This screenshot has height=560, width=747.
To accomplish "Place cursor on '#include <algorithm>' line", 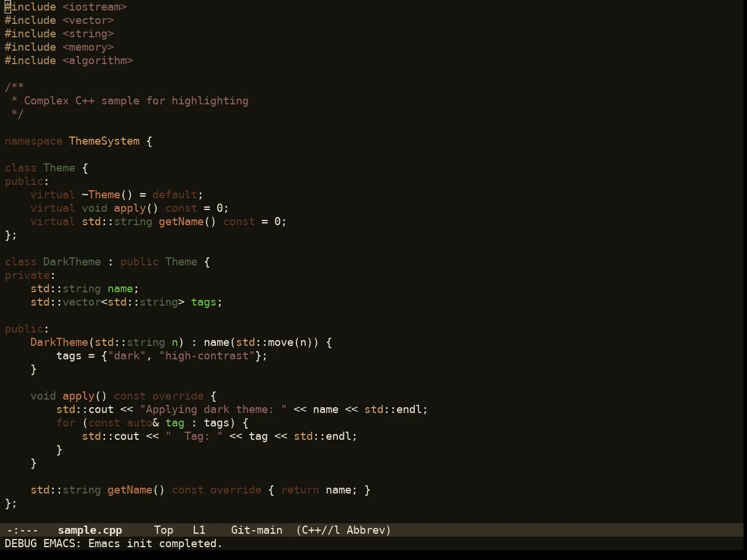I will point(69,61).
